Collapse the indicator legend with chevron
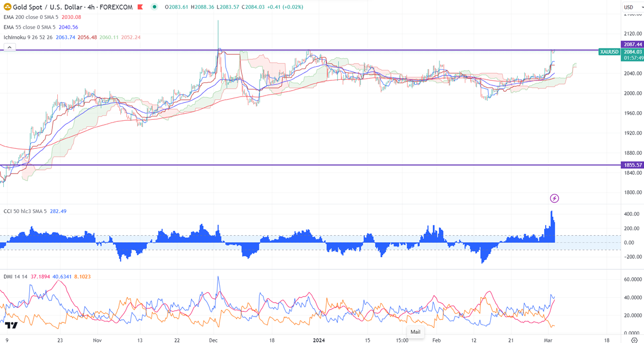Screen dimensions: 644x343 (9, 47)
